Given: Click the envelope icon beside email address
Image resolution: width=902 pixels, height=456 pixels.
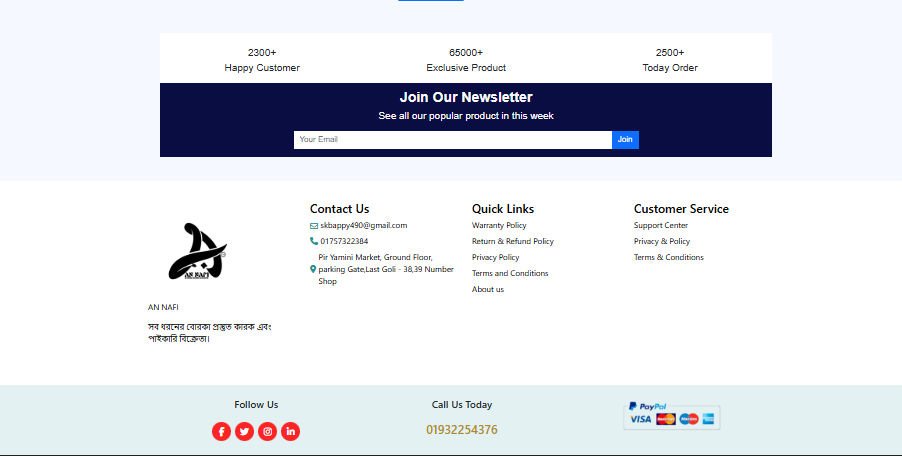Looking at the screenshot, I should [x=314, y=226].
